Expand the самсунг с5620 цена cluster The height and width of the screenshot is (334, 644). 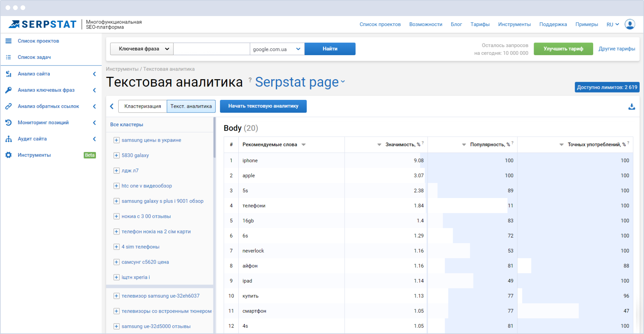(x=116, y=262)
